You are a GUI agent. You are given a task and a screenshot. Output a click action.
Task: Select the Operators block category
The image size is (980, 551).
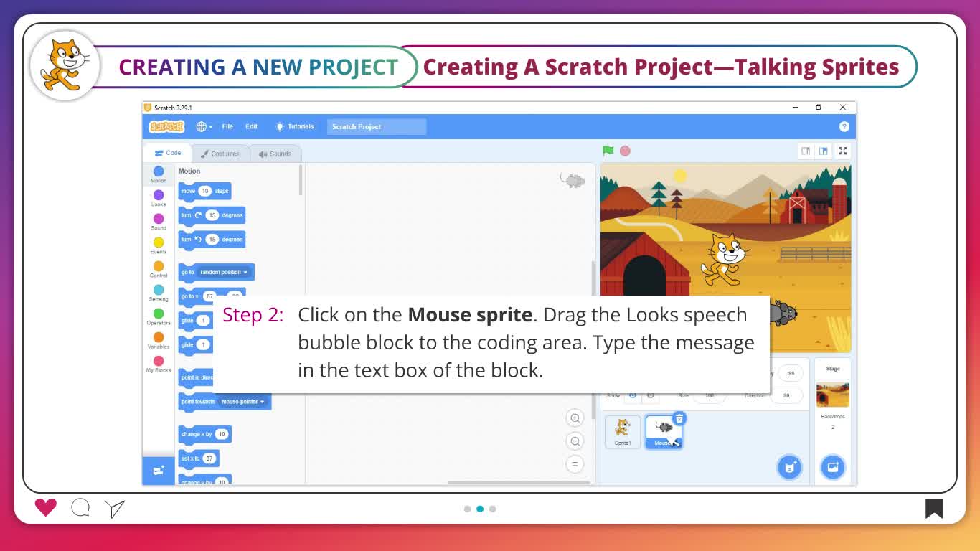tap(159, 316)
